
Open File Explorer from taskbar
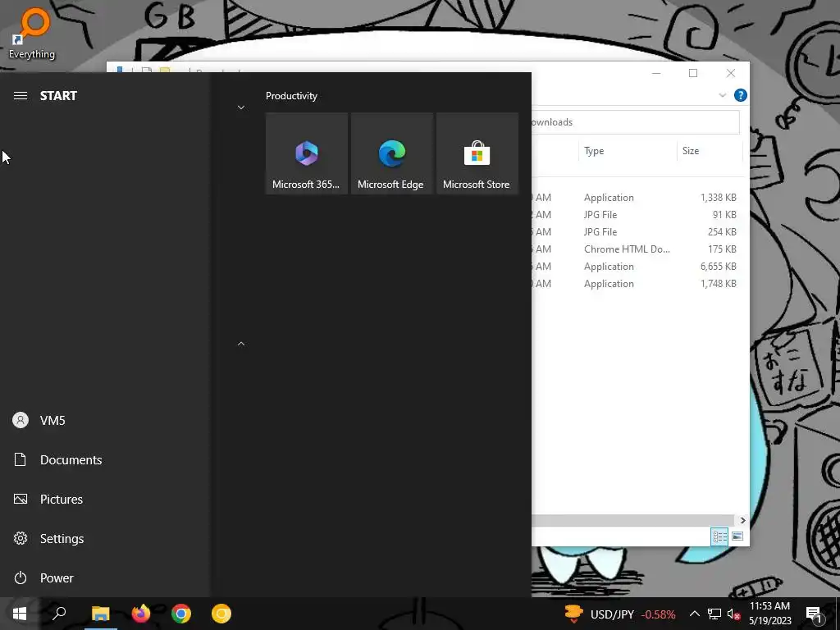click(x=100, y=614)
